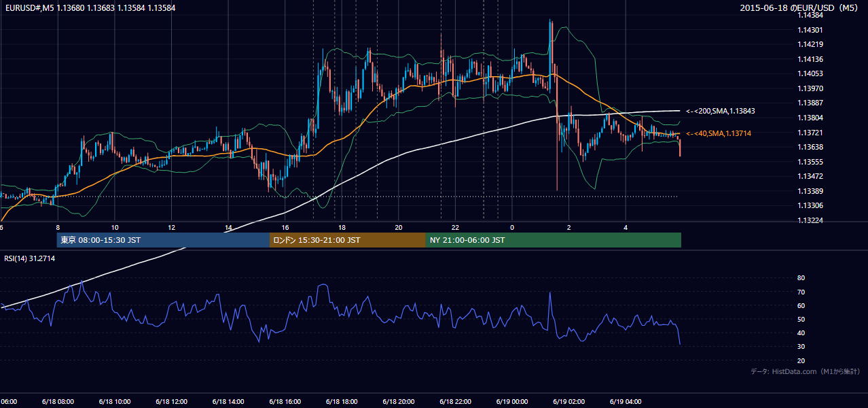Click bottom time label 6/18 12:00
This screenshot has height=408, width=868.
[171, 401]
